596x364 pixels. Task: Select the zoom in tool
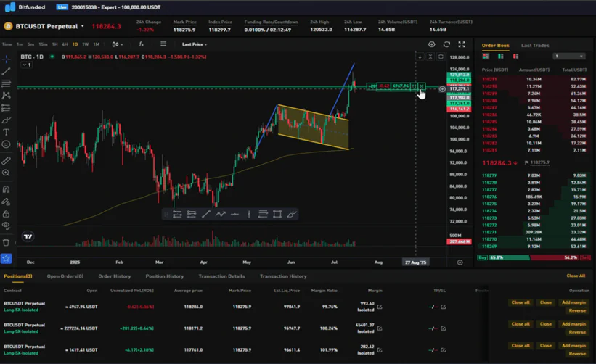point(6,173)
